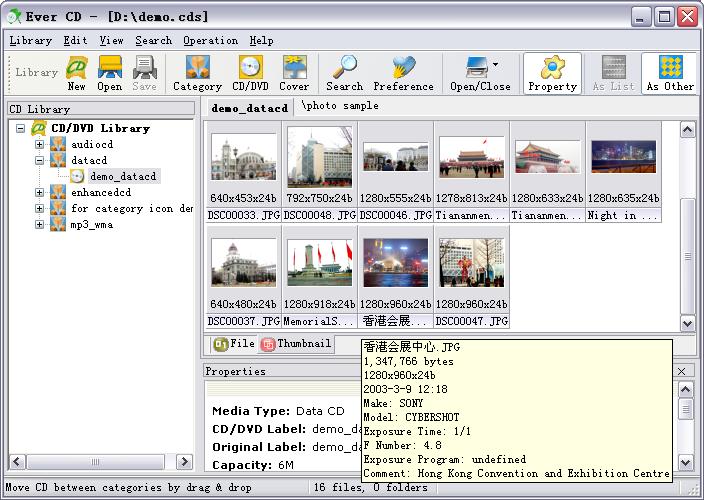
Task: Click thumbnail pane scroll down arrow
Action: [x=688, y=323]
